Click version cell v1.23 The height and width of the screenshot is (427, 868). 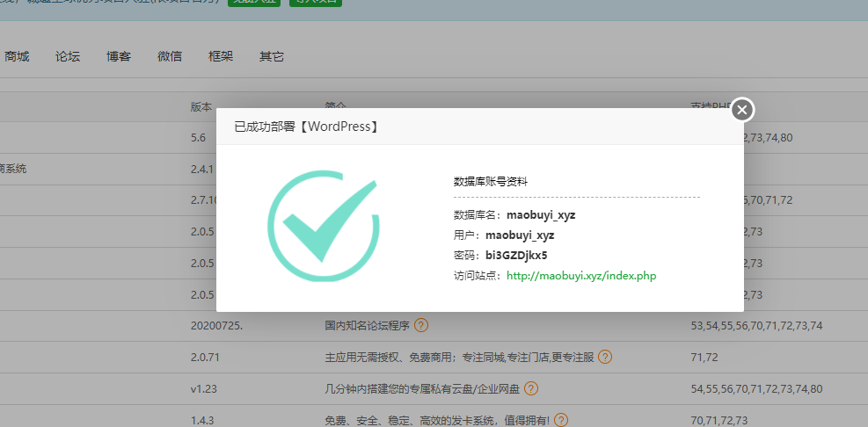[204, 389]
